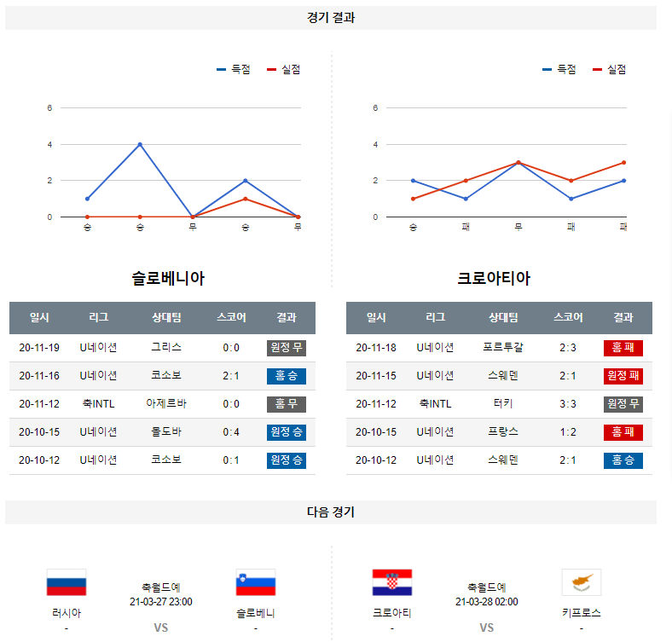The width and height of the screenshot is (672, 642).
Task: Open the 프랑스 opponent link in the Croatia table
Action: point(503,432)
